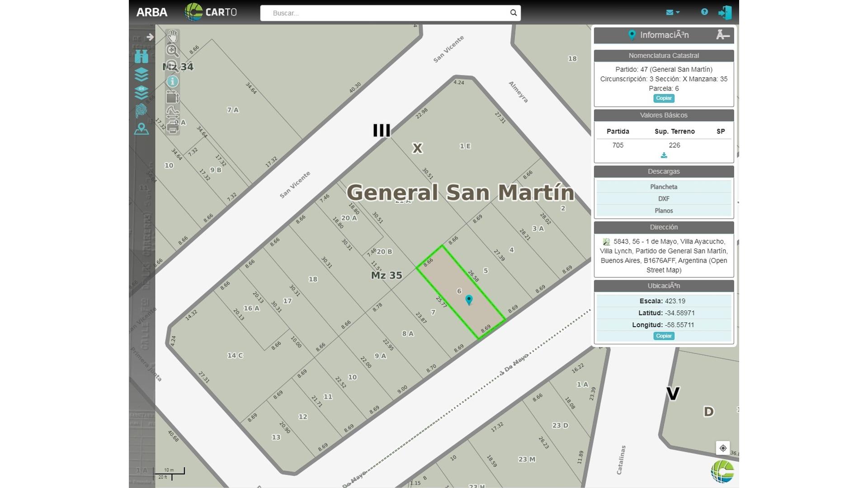Screen dimensions: 868x488
Task: Click the Partida value 705
Action: [618, 145]
